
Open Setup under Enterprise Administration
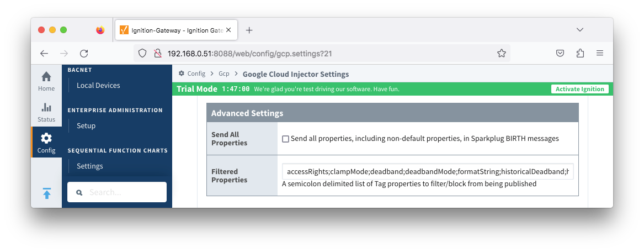coord(86,126)
